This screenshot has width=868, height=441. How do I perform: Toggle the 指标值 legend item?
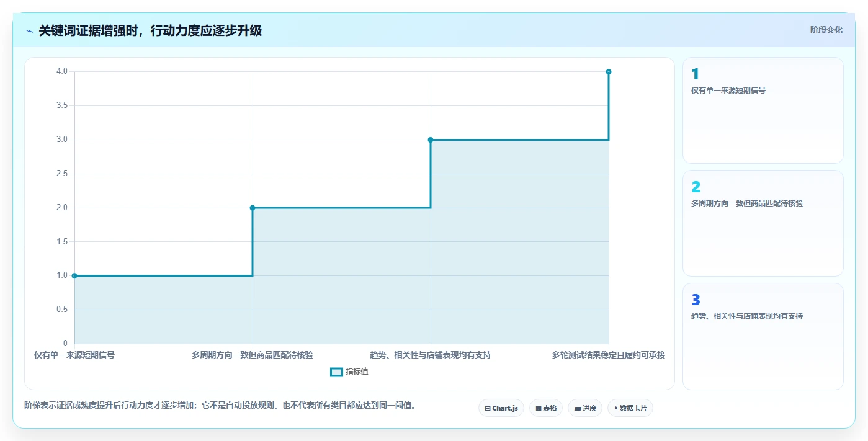click(x=349, y=372)
